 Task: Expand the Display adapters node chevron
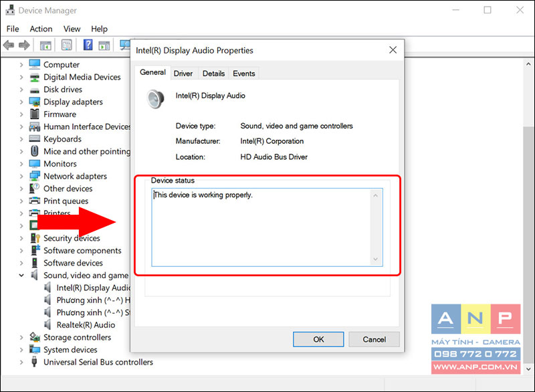[21, 102]
